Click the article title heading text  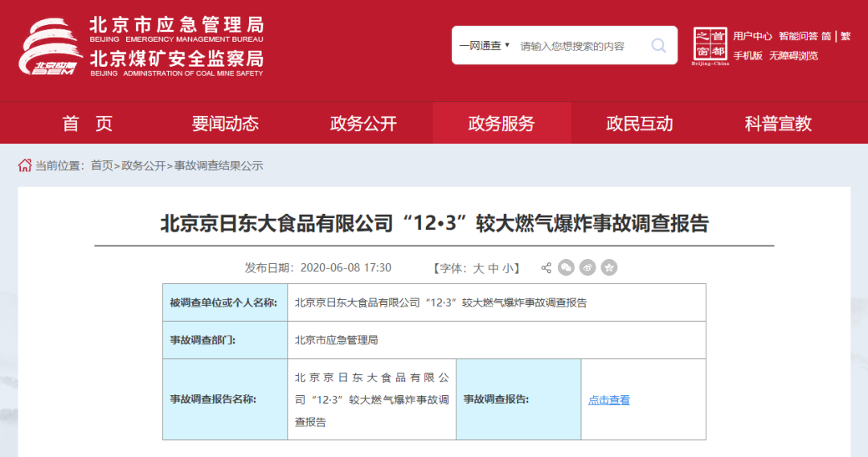pos(435,223)
